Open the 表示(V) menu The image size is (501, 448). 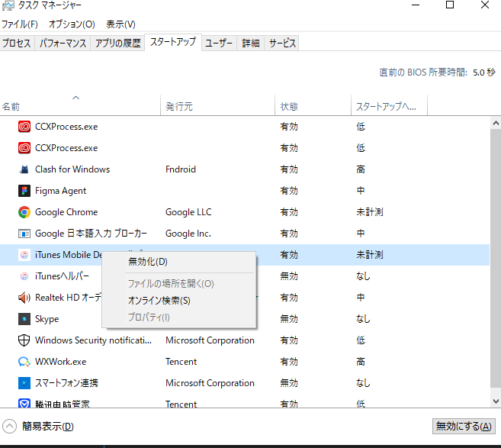point(120,24)
